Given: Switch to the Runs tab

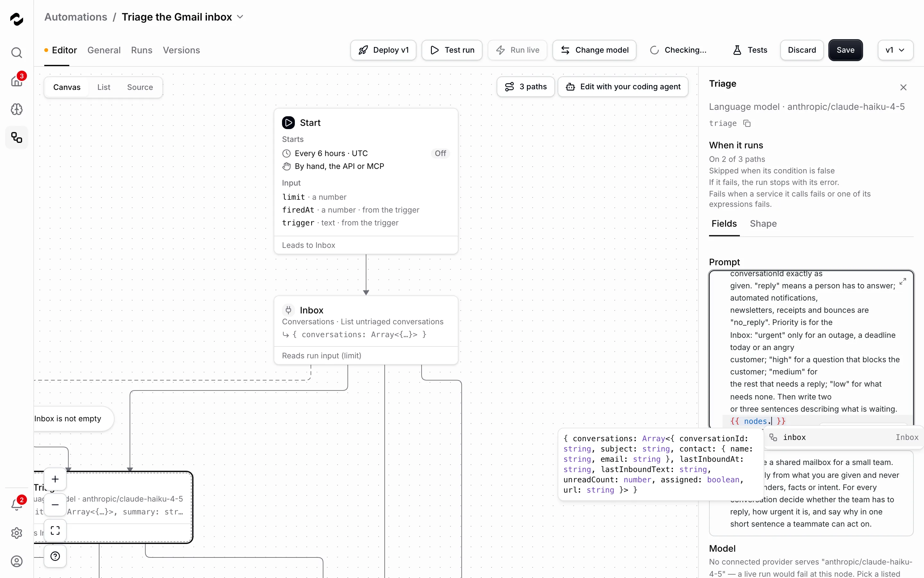Looking at the screenshot, I should click(x=142, y=50).
